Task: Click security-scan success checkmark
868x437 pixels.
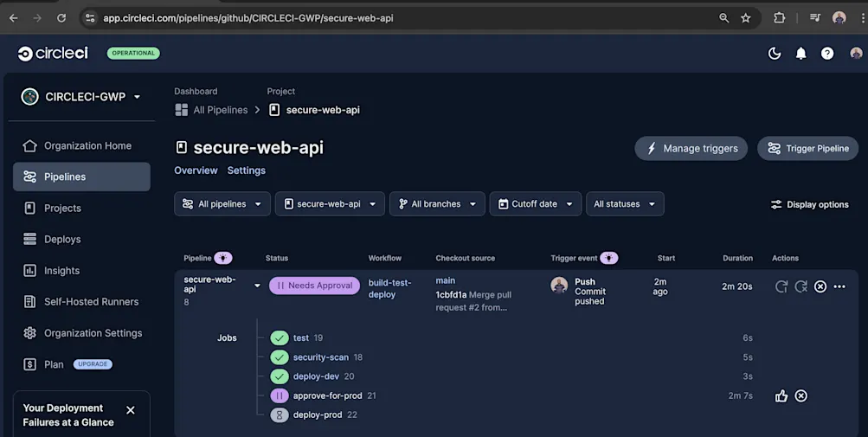Action: (279, 357)
